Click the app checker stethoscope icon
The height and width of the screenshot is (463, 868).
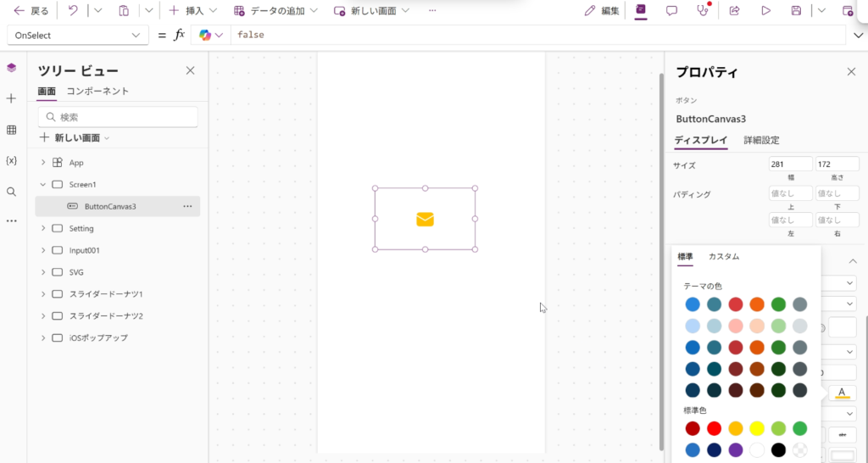(702, 11)
